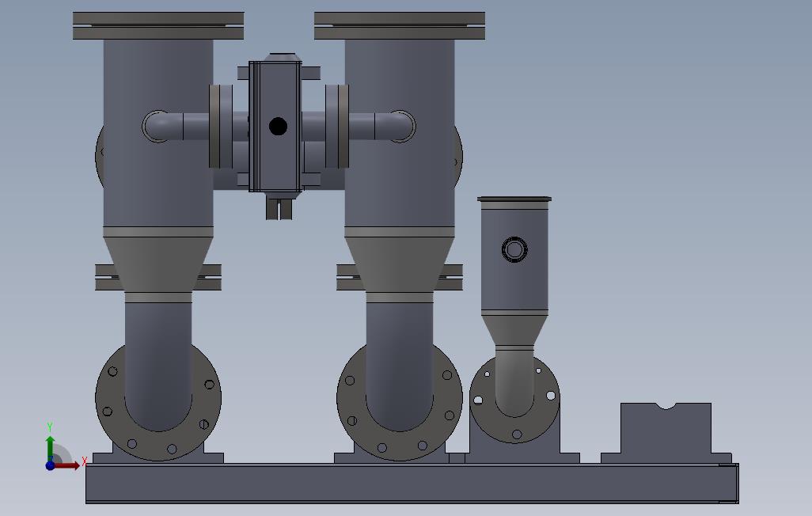
Task: Click the blue Z origin ball of the triad
Action: tap(50, 466)
